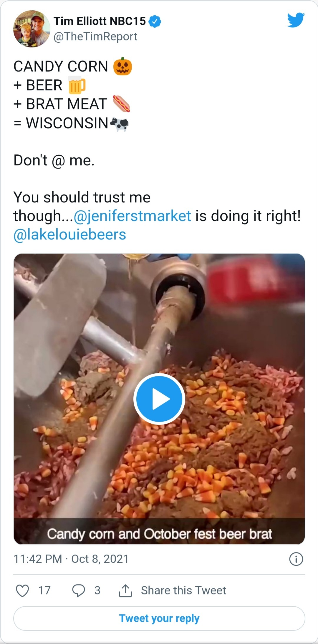Click the reply speech bubble icon
This screenshot has width=318, height=644.
tap(79, 590)
